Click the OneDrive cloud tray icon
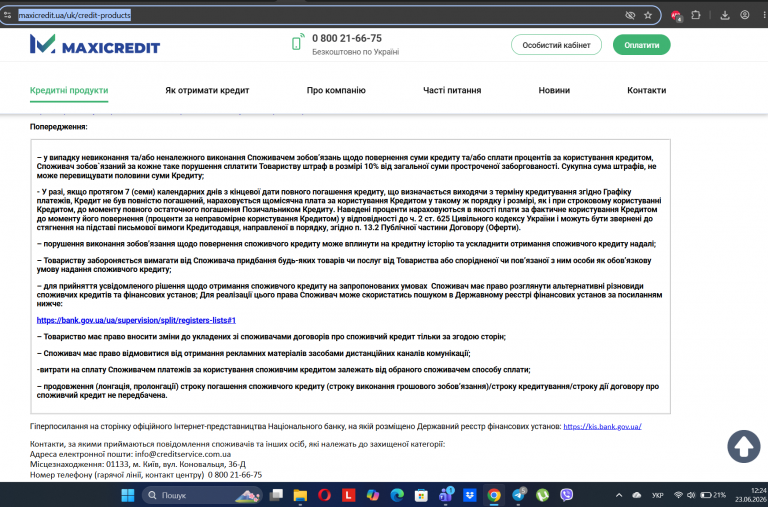Screen dimensions: 768x507 pyautogui.click(x=637, y=495)
